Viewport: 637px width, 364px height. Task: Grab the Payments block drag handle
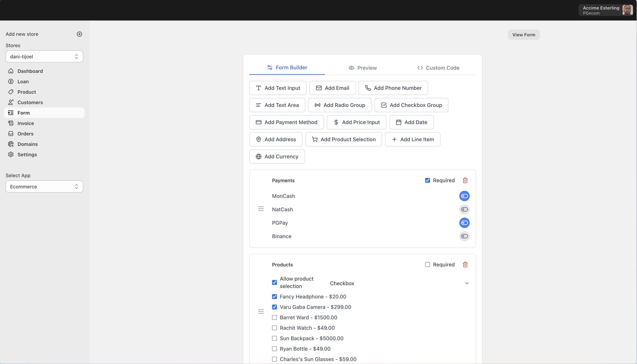(x=261, y=209)
